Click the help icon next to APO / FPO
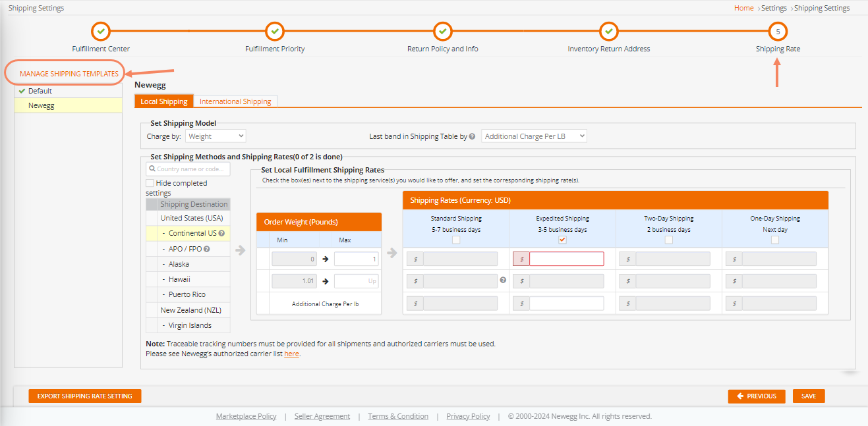The image size is (868, 426). pos(207,249)
